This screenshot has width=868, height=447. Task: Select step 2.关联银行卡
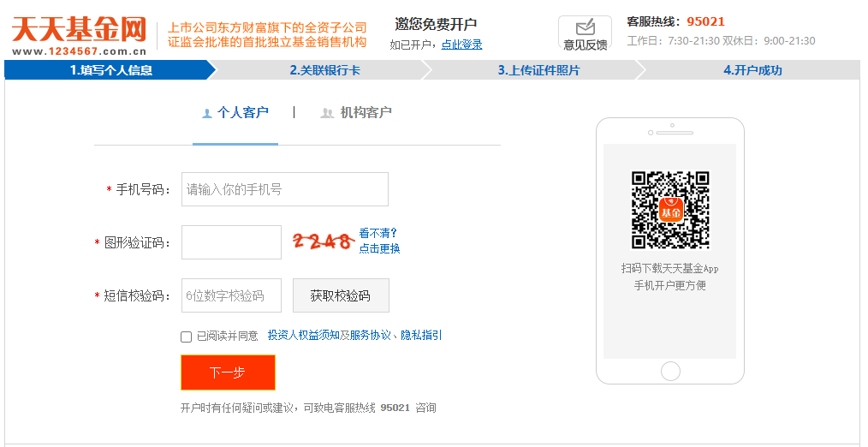[325, 70]
